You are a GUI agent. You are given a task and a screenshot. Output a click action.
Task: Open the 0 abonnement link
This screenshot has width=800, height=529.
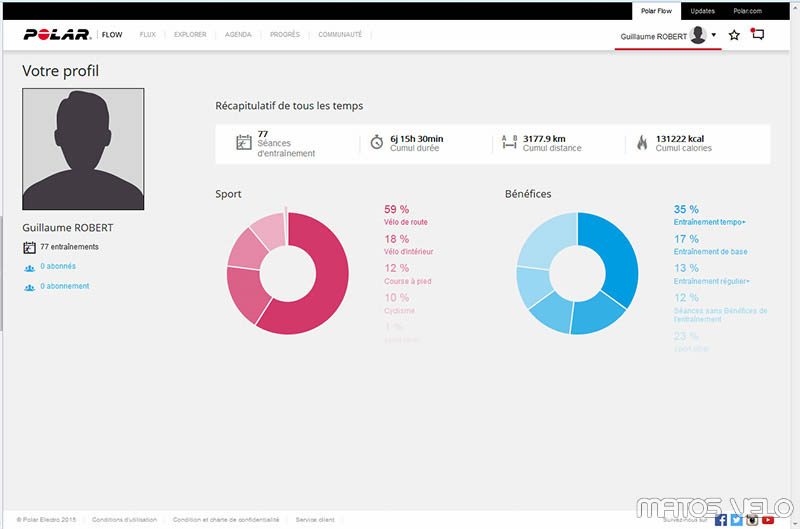65,286
